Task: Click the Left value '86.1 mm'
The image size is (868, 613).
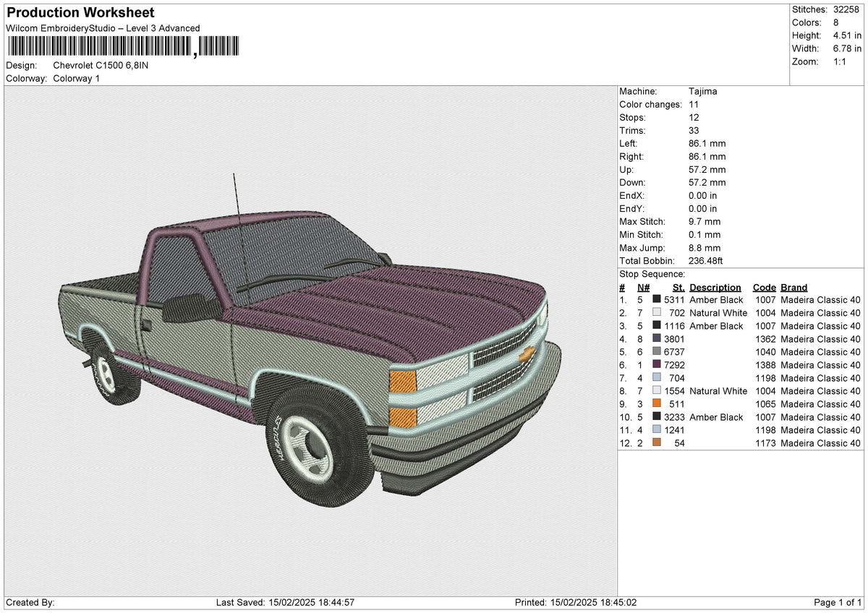Action: click(707, 144)
